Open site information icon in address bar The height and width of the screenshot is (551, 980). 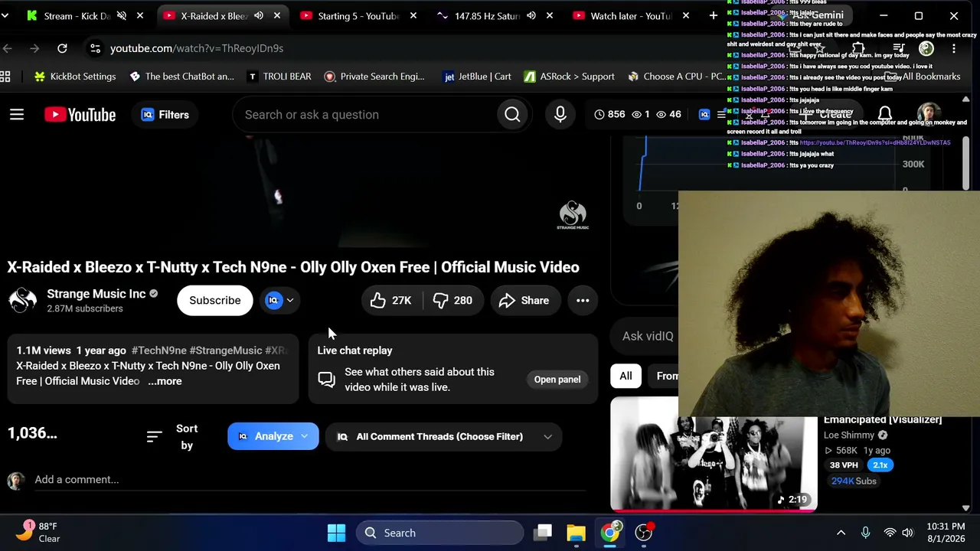95,48
